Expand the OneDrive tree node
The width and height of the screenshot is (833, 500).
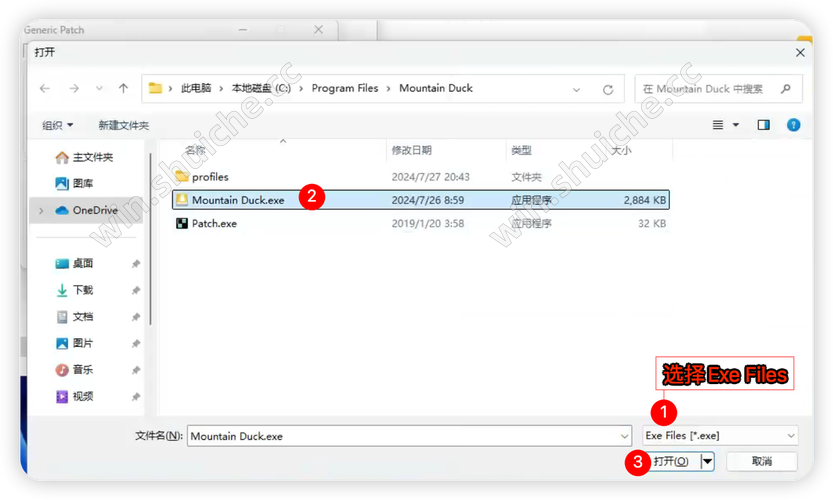(x=40, y=210)
